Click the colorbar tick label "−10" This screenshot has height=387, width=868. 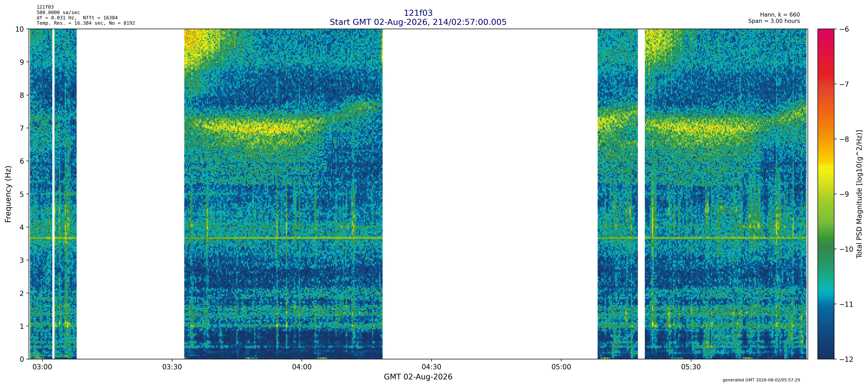pos(846,249)
